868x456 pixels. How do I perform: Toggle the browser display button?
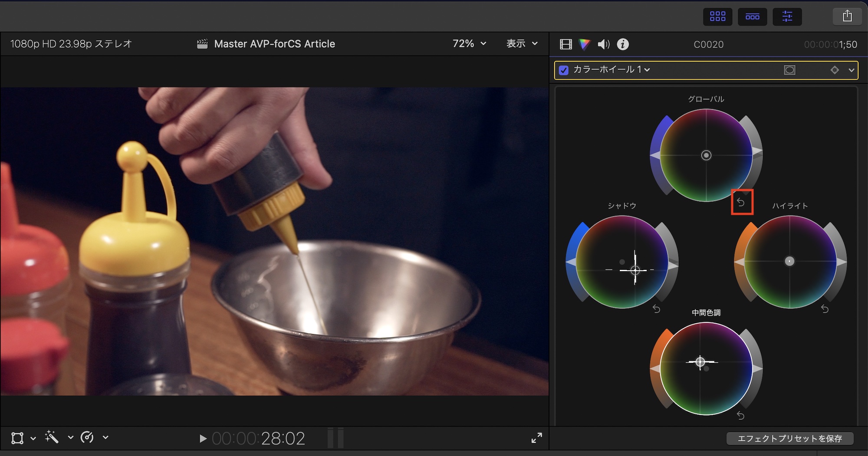717,17
